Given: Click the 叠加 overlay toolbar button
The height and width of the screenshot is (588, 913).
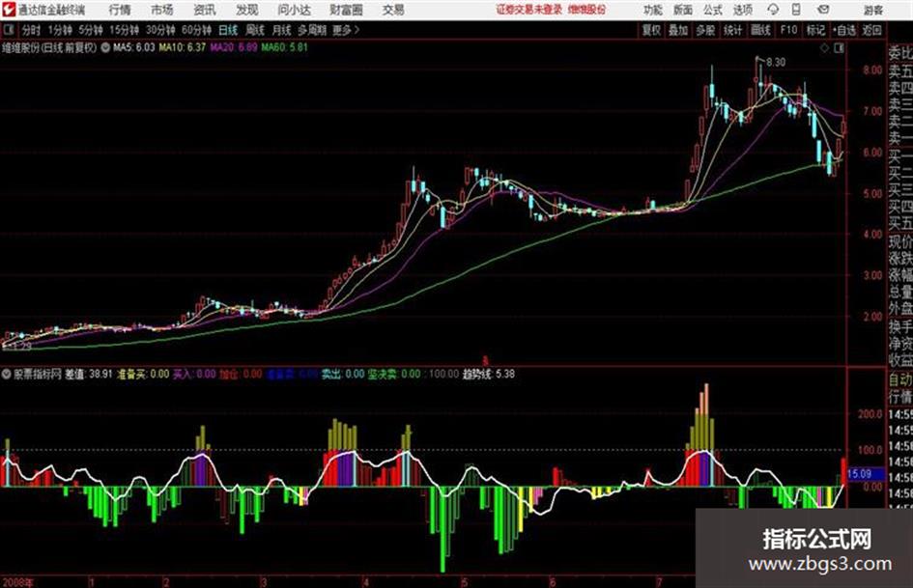Looking at the screenshot, I should (x=678, y=30).
